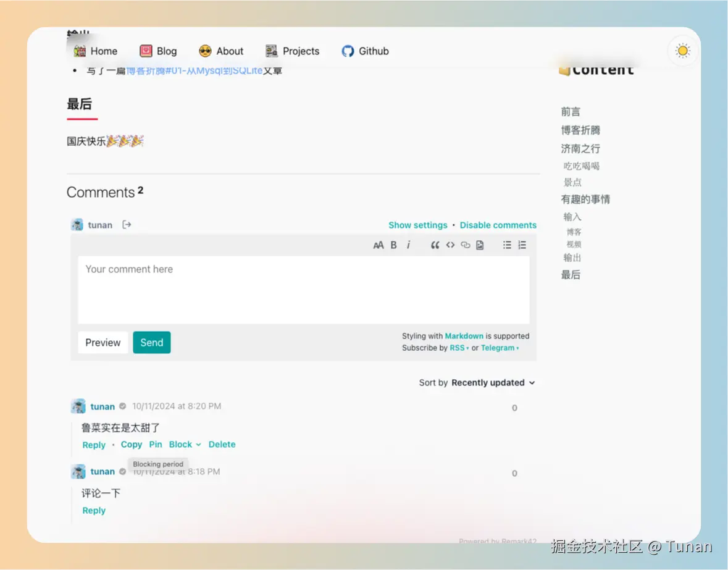Open the Blog nav item
The height and width of the screenshot is (570, 728).
point(158,51)
